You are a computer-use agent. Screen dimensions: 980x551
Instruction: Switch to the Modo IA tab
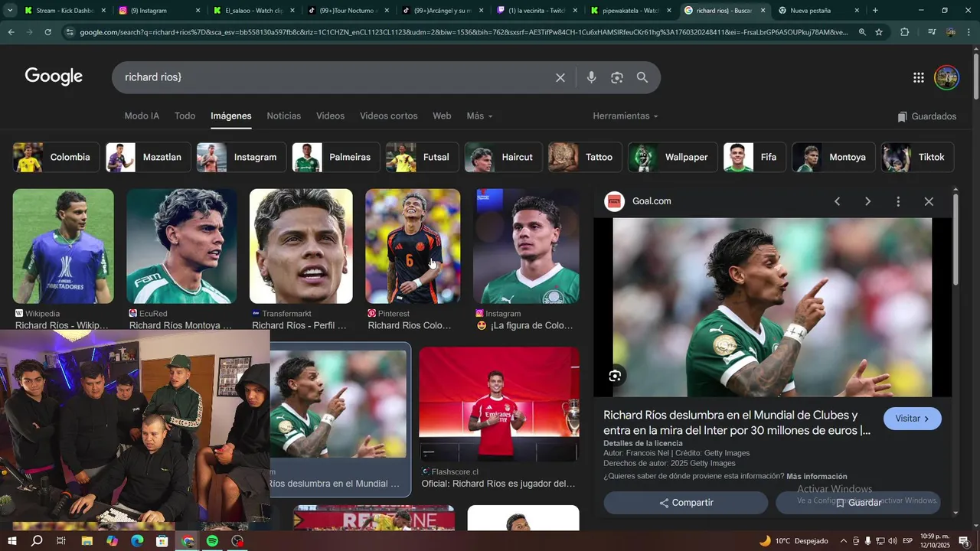pos(142,116)
